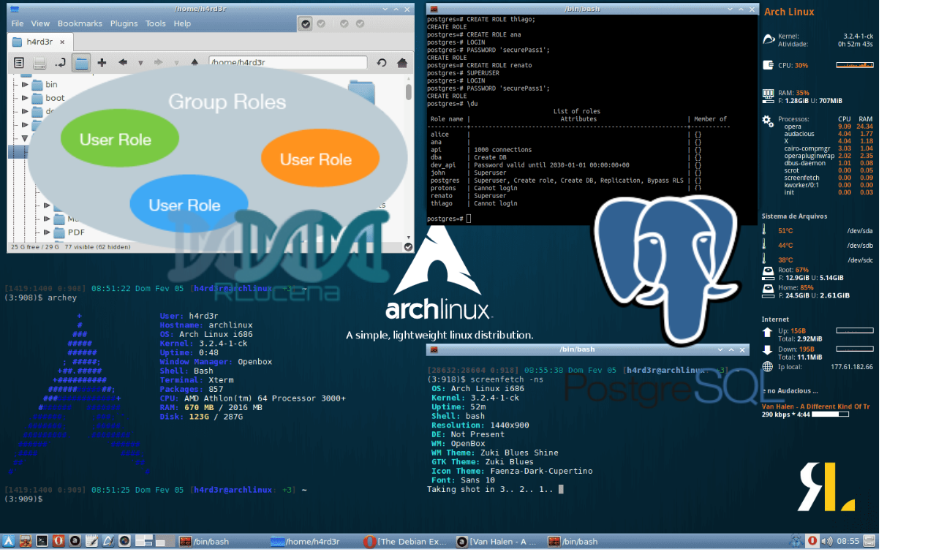
Task: Click the 08:55 clock in the taskbar
Action: [848, 542]
